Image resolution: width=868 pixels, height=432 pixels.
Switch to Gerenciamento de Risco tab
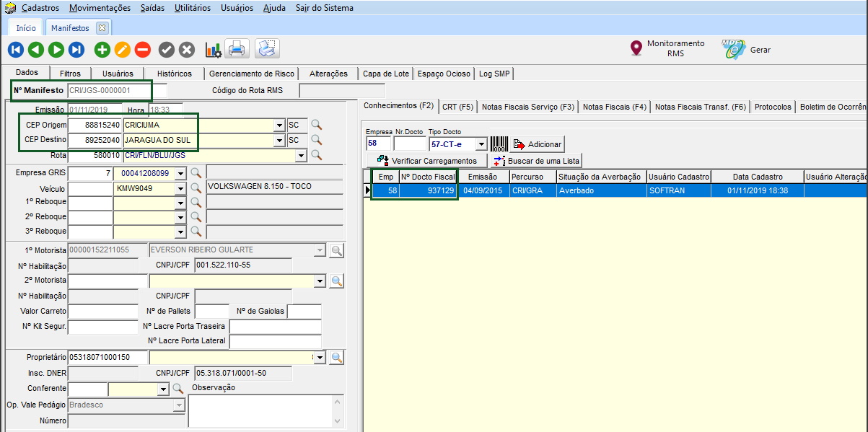(251, 74)
